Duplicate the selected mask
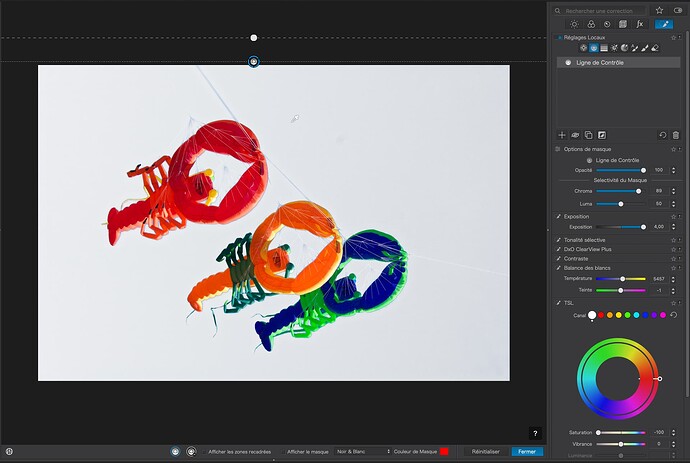 click(x=588, y=135)
